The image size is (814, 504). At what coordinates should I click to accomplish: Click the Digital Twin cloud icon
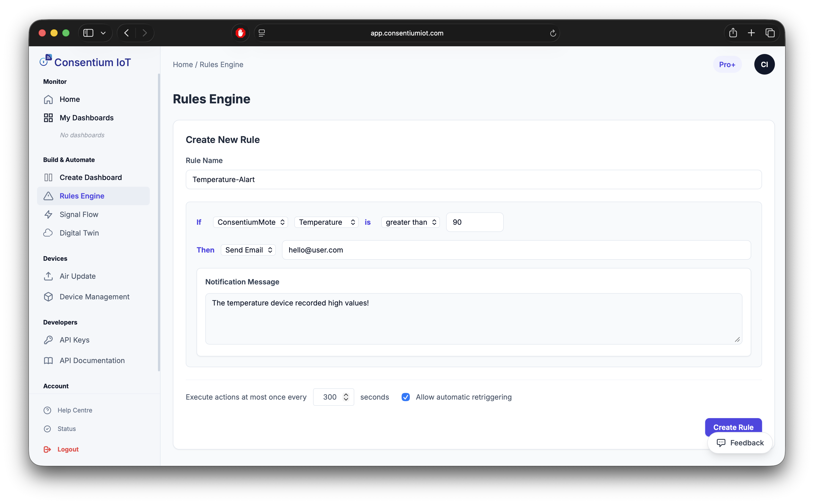[48, 233]
